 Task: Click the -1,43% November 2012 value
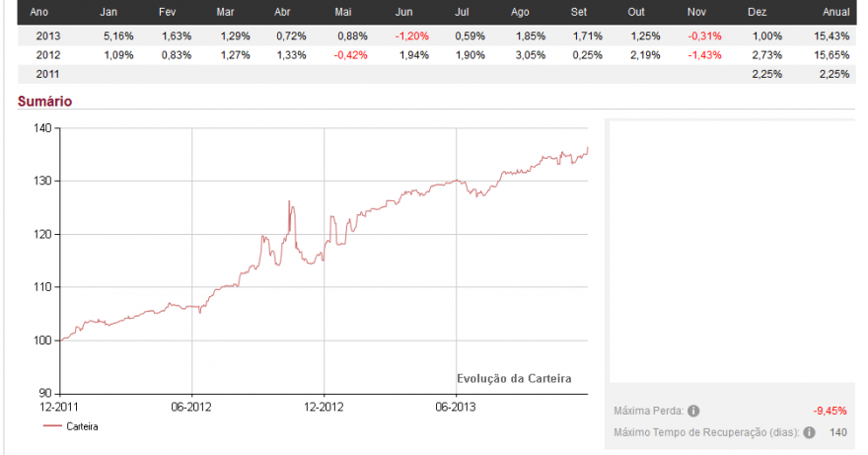coord(704,55)
